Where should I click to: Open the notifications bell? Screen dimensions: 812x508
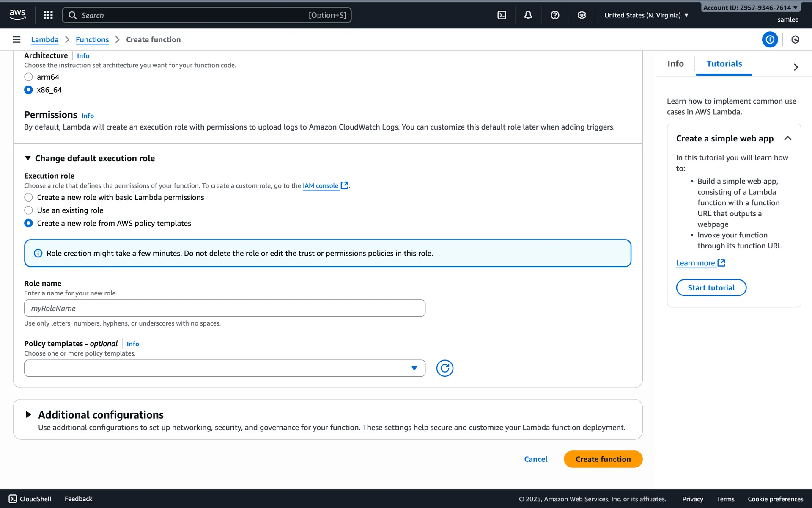[528, 15]
